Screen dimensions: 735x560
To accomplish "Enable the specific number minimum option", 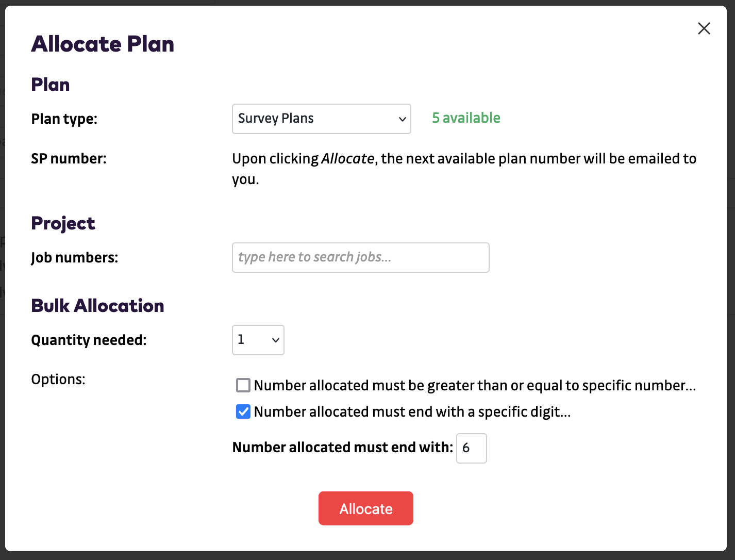I will tap(243, 385).
